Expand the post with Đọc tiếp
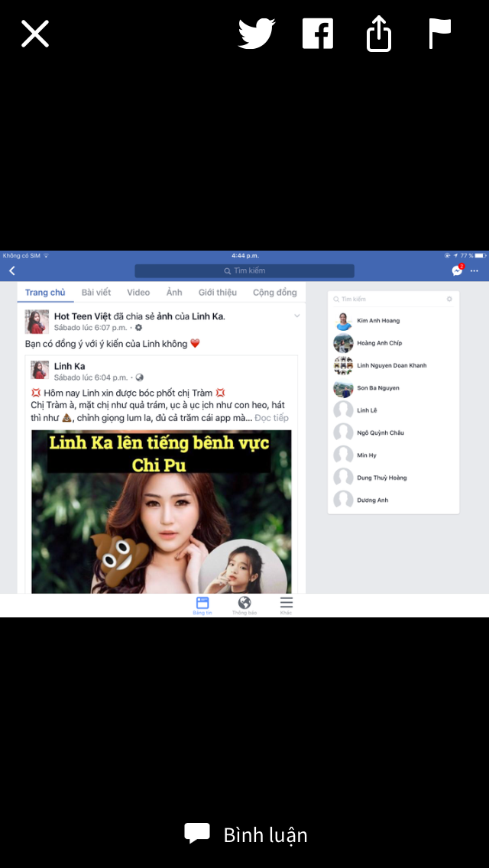The width and height of the screenshot is (489, 868). tap(271, 417)
